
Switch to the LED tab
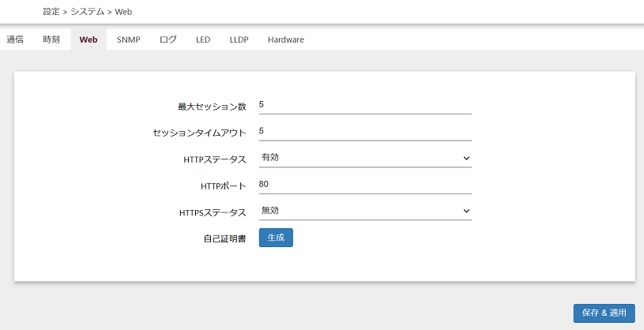[203, 39]
